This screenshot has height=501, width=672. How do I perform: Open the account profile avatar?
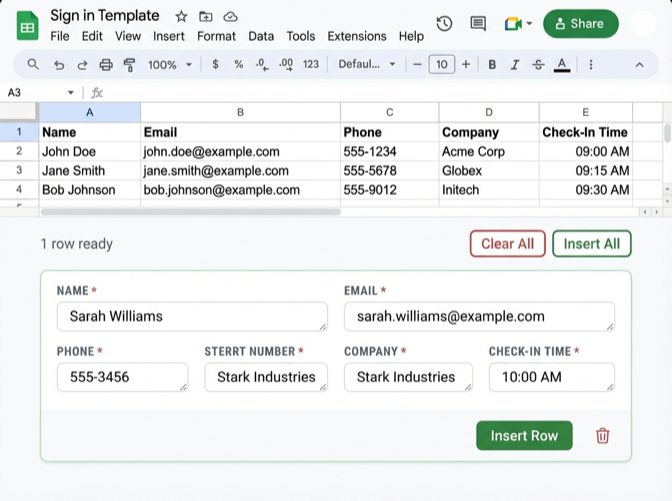click(x=642, y=24)
